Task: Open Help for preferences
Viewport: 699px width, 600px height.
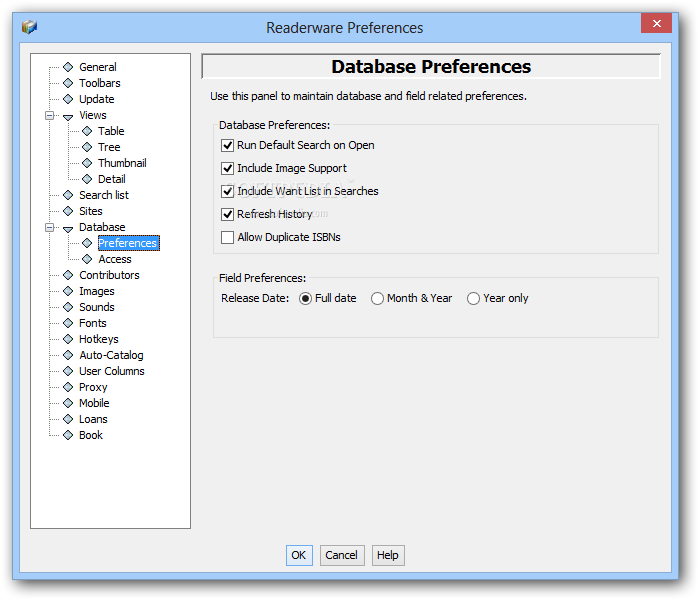Action: (388, 555)
